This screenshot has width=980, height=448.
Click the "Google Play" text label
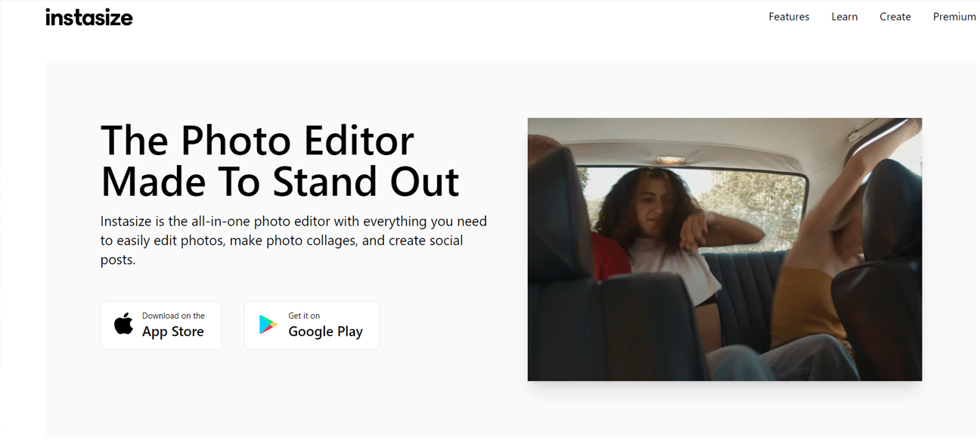(325, 331)
